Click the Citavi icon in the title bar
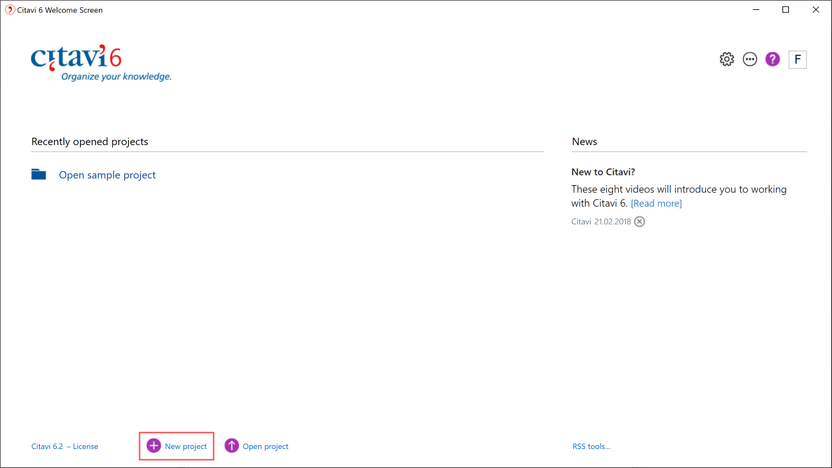Image resolution: width=832 pixels, height=468 pixels. pyautogui.click(x=10, y=10)
